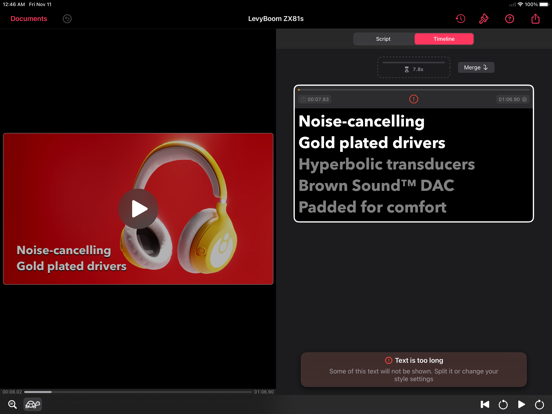Go back to Documents
Viewport: 552px width, 414px height.
(29, 19)
